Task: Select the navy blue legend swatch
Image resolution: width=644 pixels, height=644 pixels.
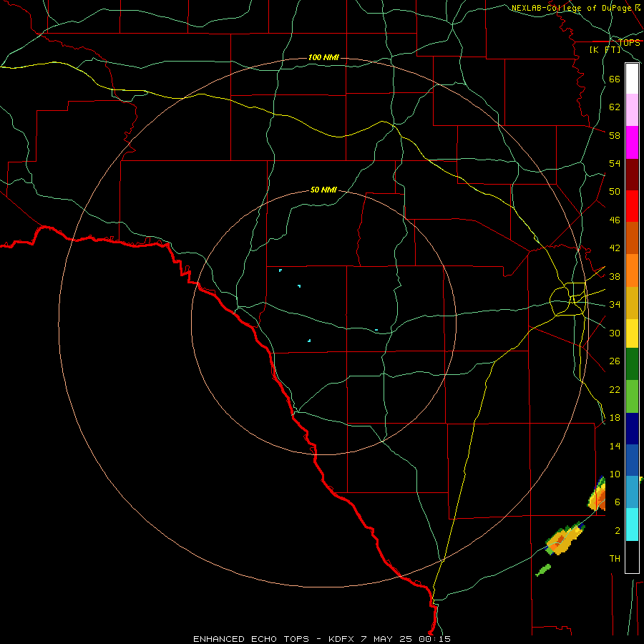Action: pyautogui.click(x=632, y=429)
